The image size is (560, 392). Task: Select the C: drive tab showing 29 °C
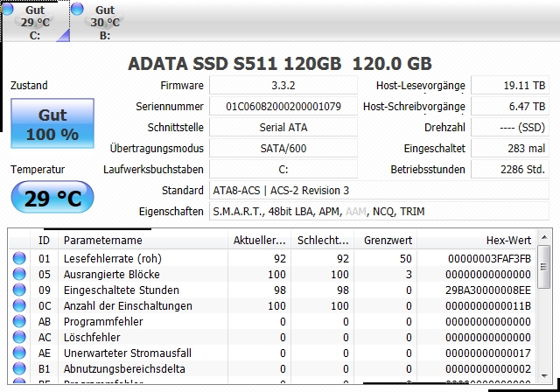point(36,22)
